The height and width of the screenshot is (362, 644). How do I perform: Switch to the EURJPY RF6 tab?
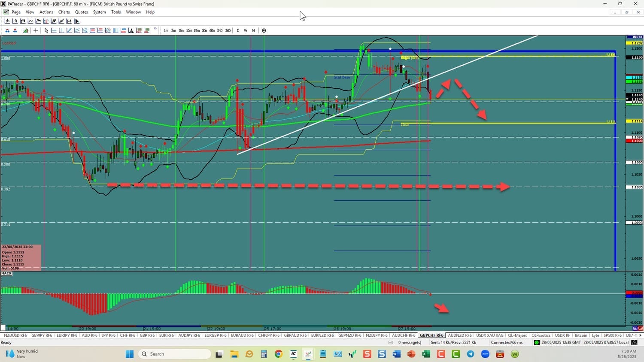coord(67,335)
